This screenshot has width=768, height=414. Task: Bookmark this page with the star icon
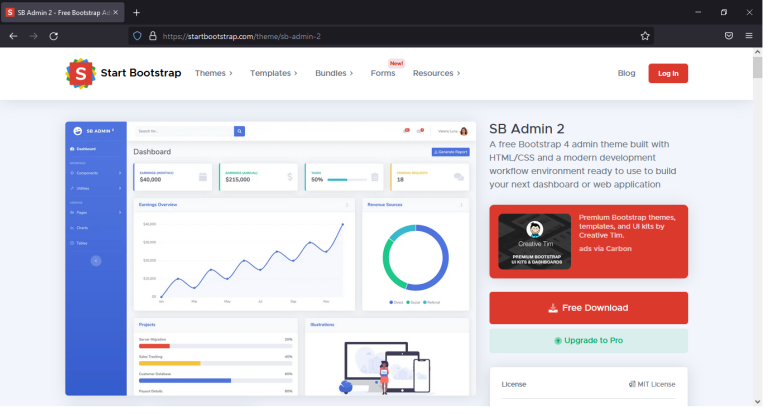pos(645,35)
